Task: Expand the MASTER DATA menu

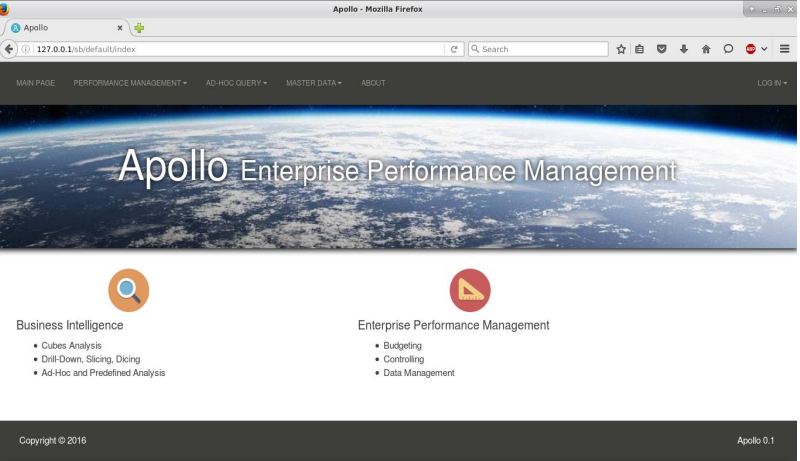Action: tap(314, 83)
